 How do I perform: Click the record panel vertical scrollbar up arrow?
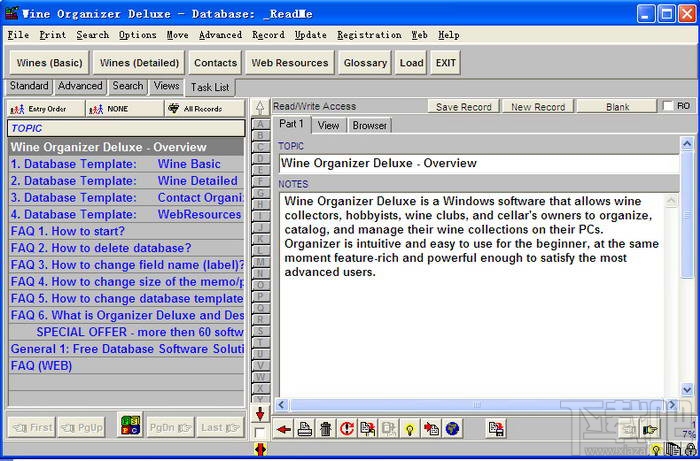click(687, 144)
